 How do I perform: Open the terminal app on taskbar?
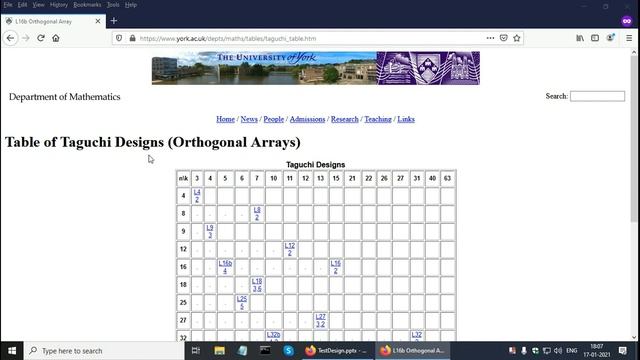(265, 351)
